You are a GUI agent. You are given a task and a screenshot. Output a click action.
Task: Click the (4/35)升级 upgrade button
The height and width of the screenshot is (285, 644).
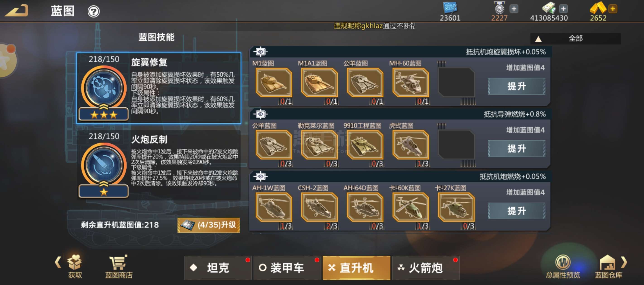click(209, 225)
